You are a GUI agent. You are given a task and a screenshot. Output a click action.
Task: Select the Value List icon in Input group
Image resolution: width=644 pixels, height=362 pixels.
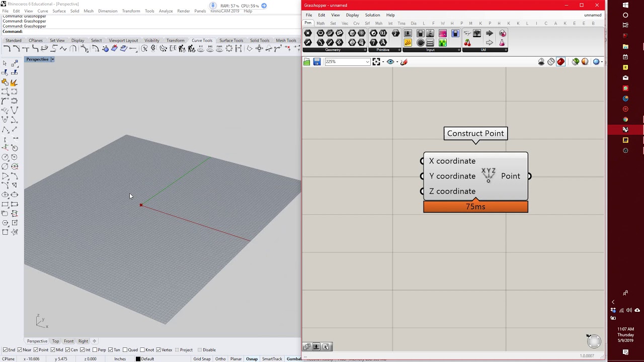coord(430,43)
